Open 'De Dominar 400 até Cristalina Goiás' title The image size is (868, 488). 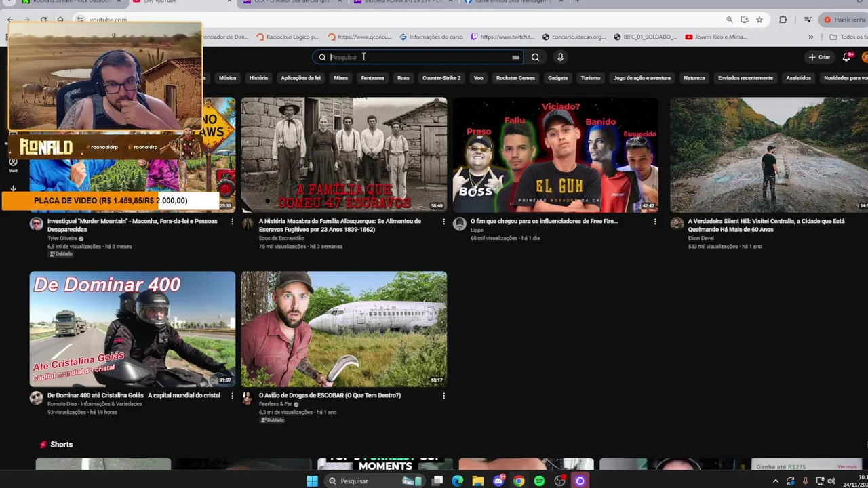(x=134, y=395)
